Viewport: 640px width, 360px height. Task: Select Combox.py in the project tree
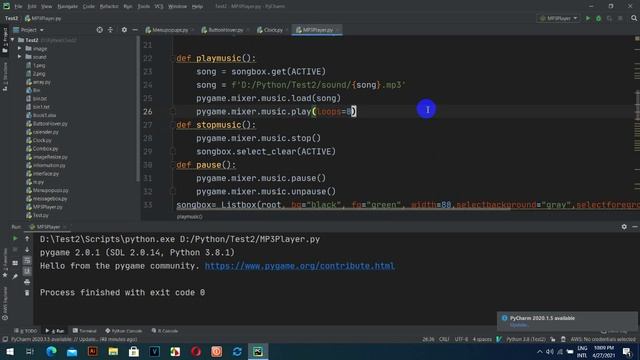pyautogui.click(x=42, y=149)
